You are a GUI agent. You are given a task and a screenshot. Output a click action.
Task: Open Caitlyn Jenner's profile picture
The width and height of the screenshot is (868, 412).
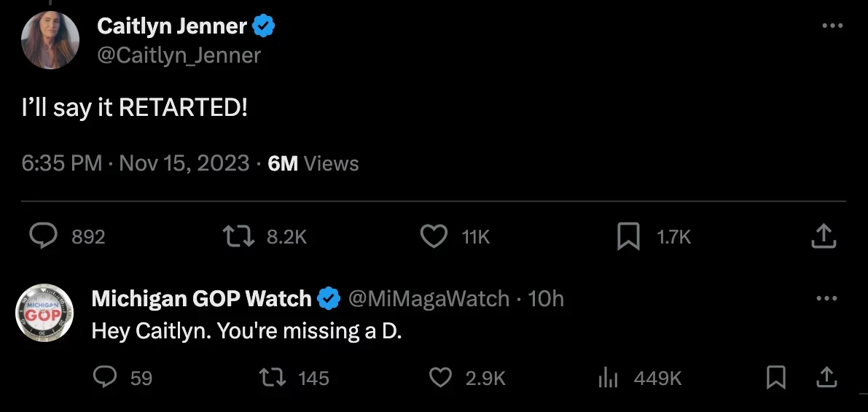click(50, 41)
